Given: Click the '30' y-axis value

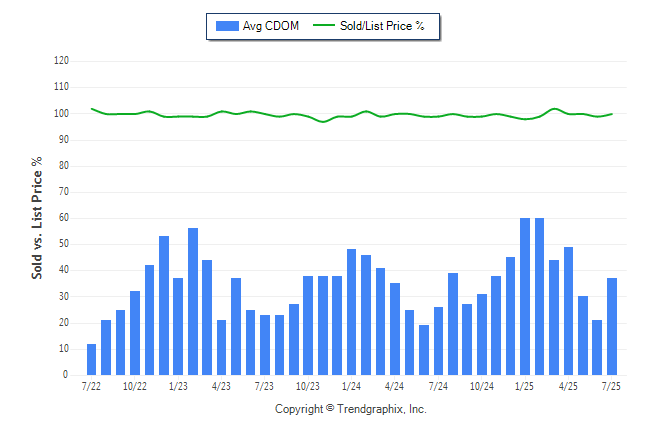Looking at the screenshot, I should point(64,297).
